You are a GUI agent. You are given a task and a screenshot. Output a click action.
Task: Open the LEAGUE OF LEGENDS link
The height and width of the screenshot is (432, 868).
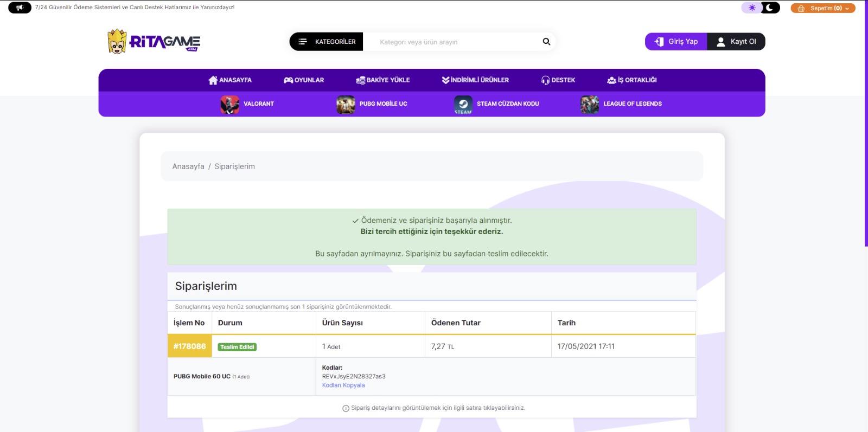[633, 104]
